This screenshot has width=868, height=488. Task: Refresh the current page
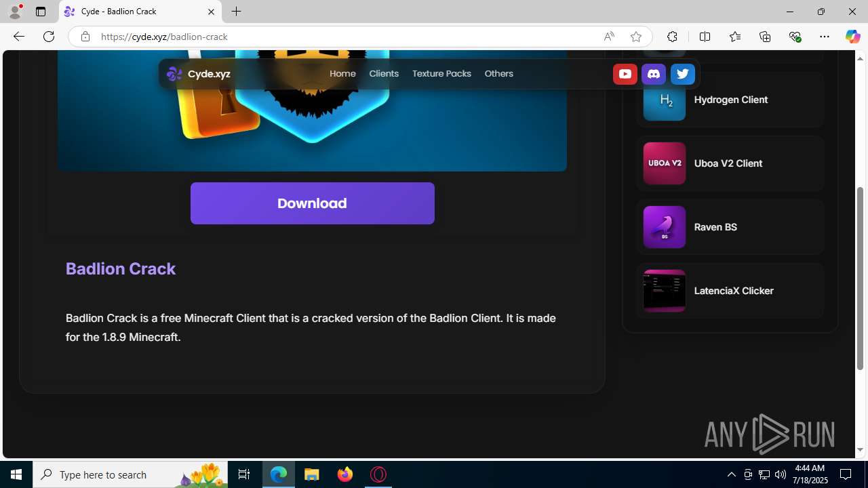[49, 37]
